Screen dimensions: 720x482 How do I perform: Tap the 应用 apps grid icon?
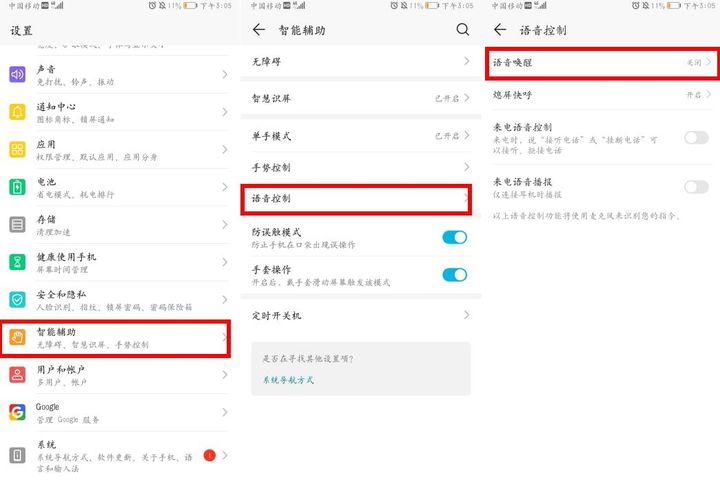click(x=17, y=150)
